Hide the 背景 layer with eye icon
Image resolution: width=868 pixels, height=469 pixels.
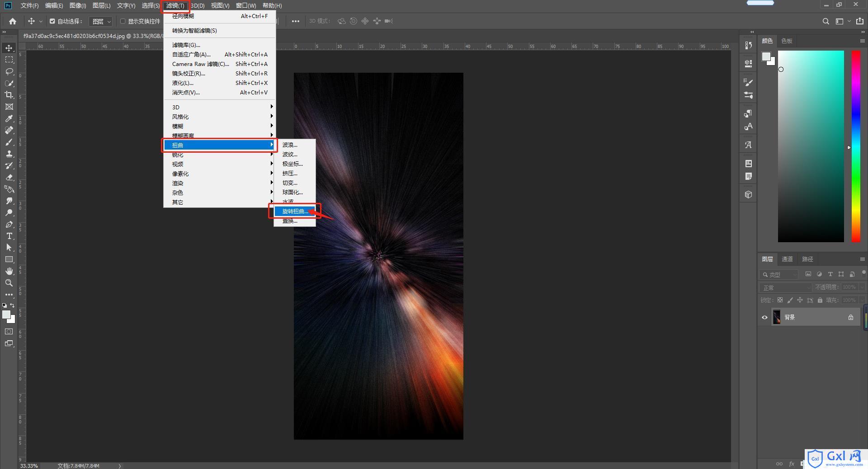coord(764,317)
